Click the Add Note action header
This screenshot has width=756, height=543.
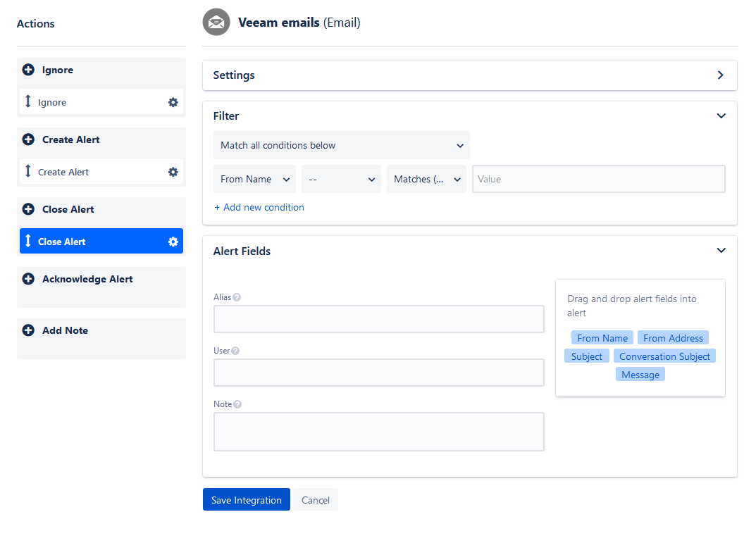pos(65,330)
